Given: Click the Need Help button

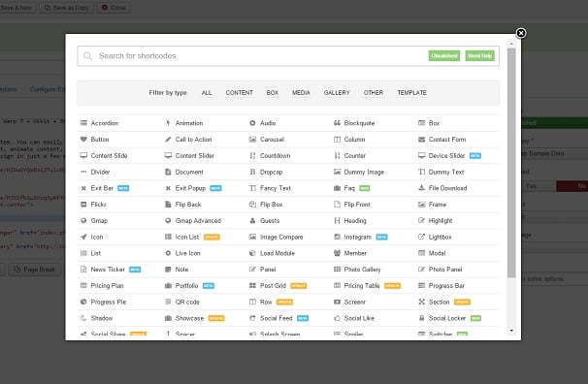Looking at the screenshot, I should tap(479, 56).
